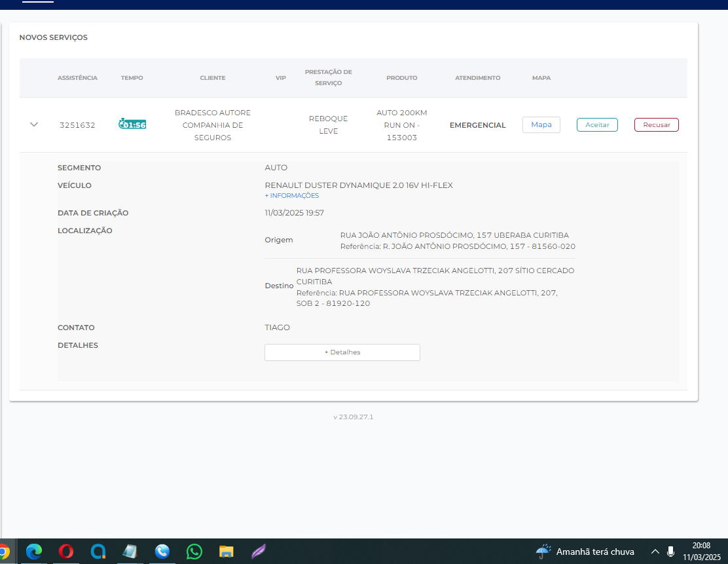This screenshot has width=728, height=564.
Task: Click the countdown timer icon showing 01:56
Action: pos(132,124)
